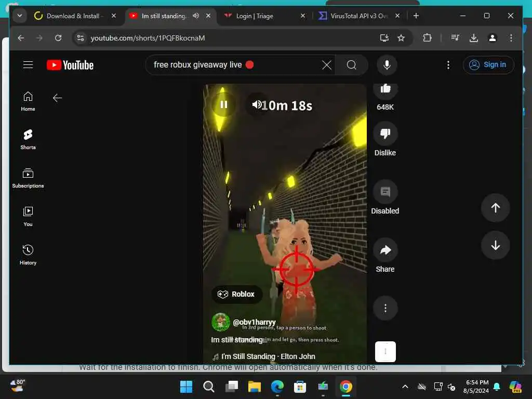Image resolution: width=532 pixels, height=399 pixels.
Task: Open more actions menu for Short
Action: coord(385,308)
